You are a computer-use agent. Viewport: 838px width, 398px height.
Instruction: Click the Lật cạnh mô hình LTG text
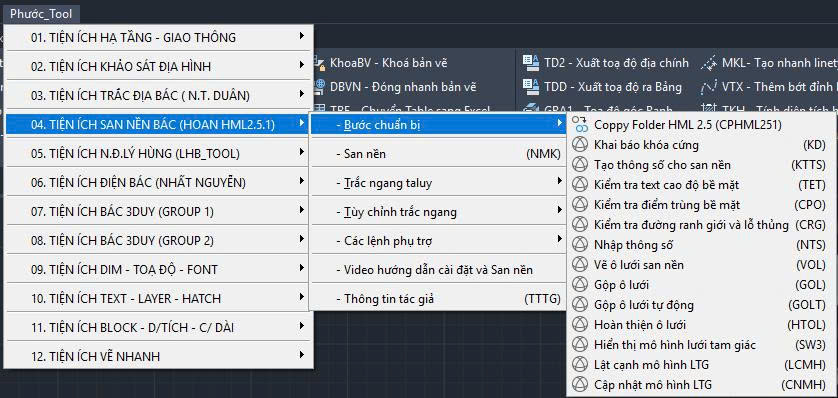(651, 365)
